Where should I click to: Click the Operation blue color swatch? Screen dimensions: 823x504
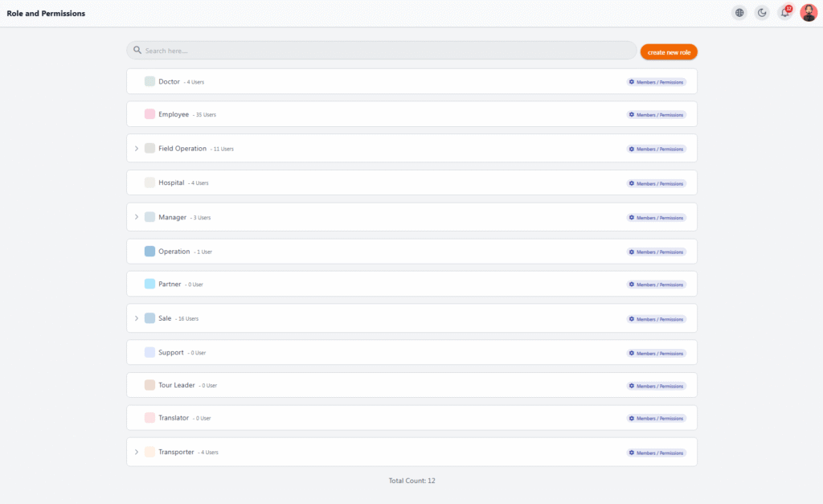coord(149,252)
